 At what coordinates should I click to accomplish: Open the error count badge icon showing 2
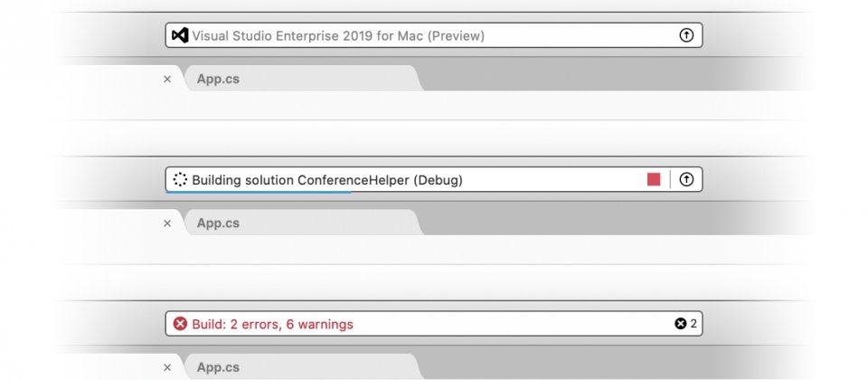[680, 324]
